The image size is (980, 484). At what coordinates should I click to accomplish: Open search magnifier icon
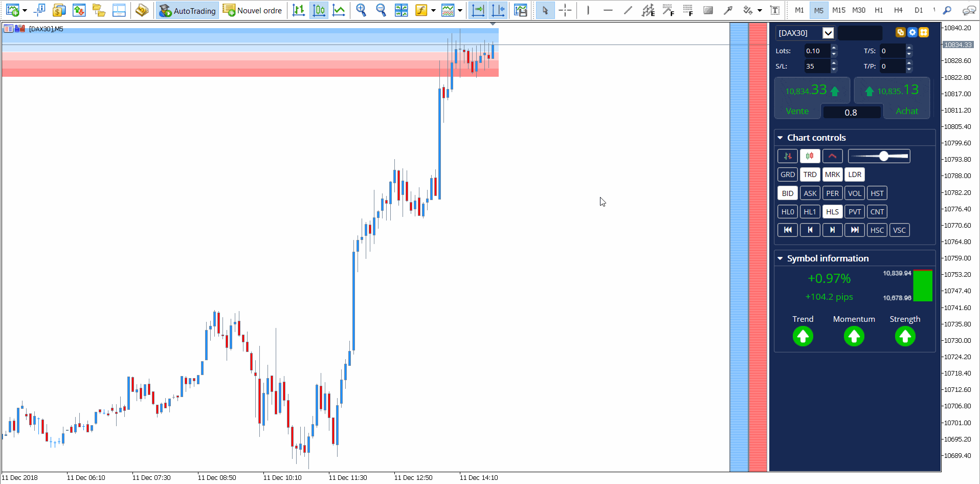(947, 10)
